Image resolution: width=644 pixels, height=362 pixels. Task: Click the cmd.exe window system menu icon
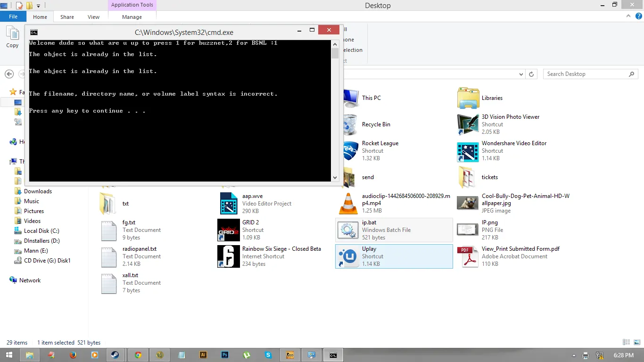click(x=34, y=32)
